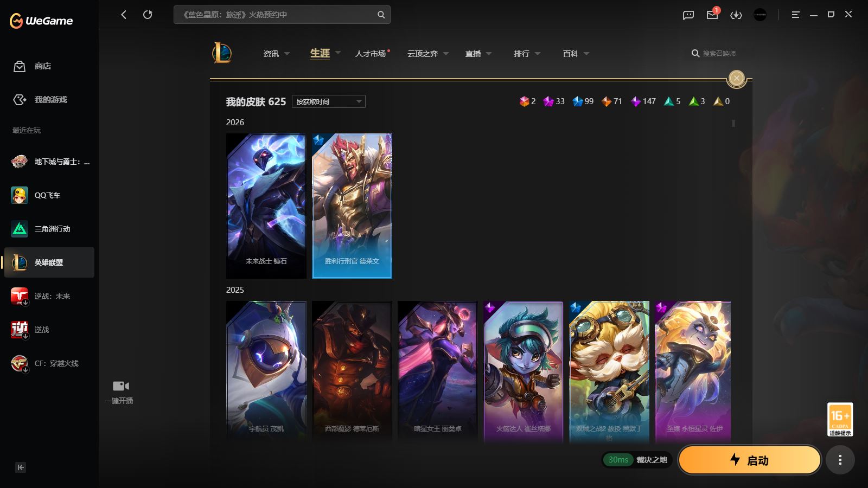Viewport: 868px width, 488px height.
Task: Expand the arrow next to 直播
Action: [489, 54]
